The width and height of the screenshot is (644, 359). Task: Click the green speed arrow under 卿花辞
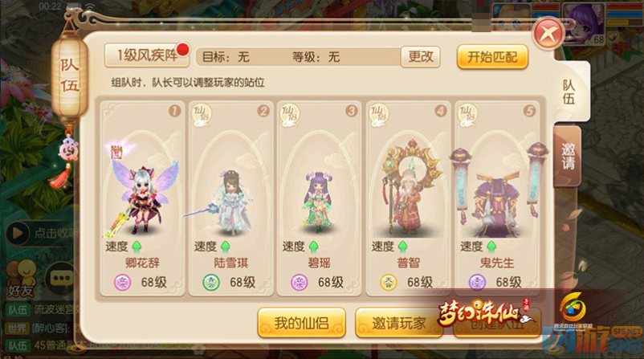tap(137, 247)
